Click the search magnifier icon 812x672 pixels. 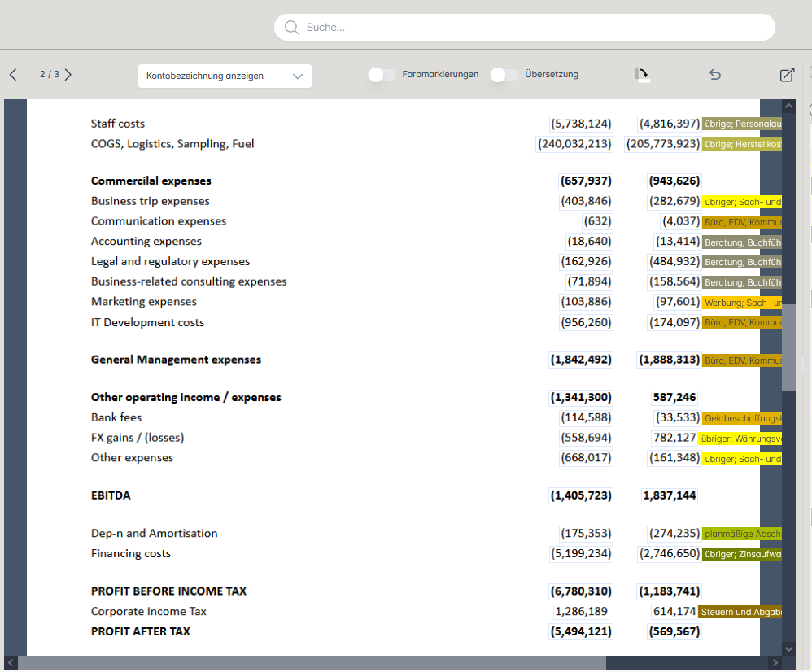pyautogui.click(x=291, y=28)
